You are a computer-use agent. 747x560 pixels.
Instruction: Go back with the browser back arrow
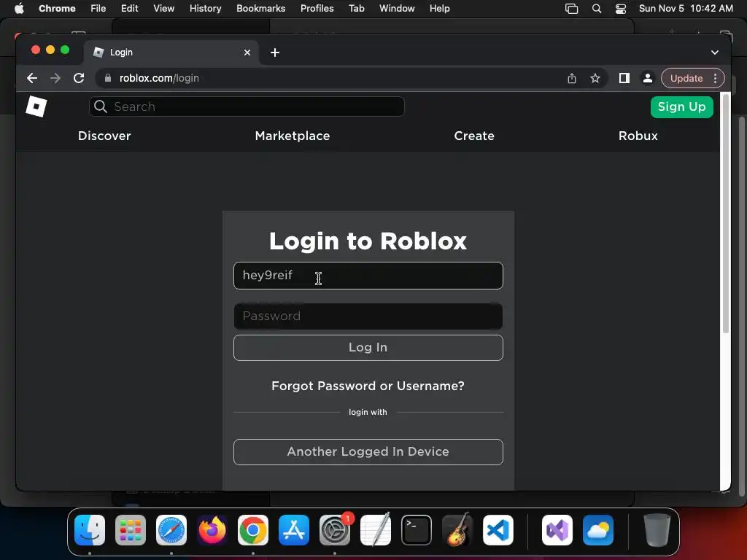pos(32,78)
